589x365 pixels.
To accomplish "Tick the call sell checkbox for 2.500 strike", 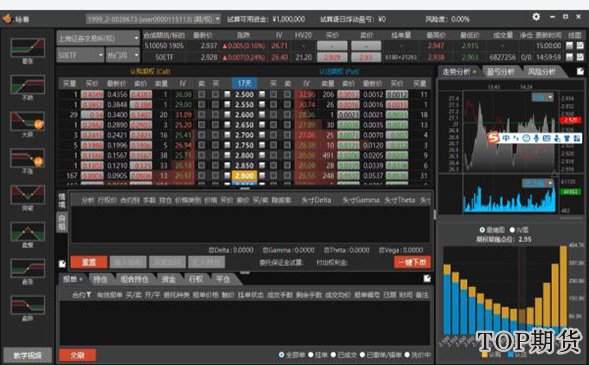I will click(x=202, y=94).
